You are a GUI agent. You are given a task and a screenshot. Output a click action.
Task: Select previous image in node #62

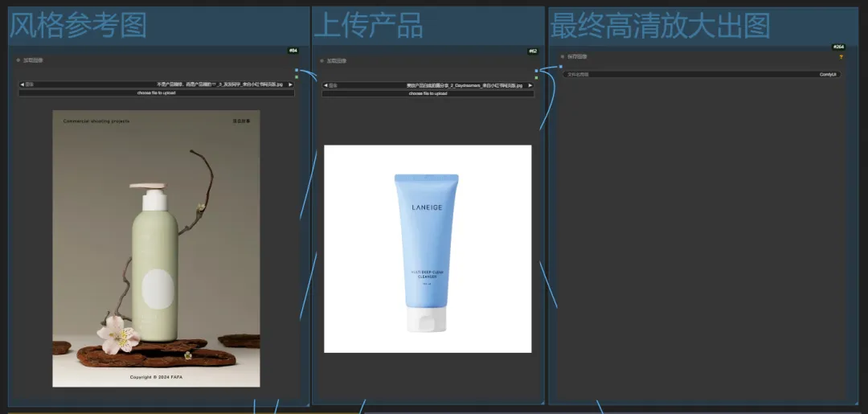(325, 86)
